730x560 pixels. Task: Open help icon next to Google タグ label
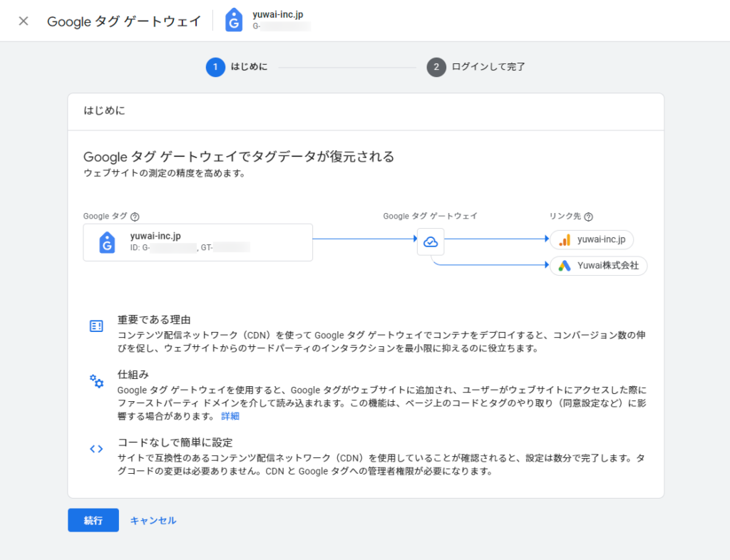tap(135, 217)
